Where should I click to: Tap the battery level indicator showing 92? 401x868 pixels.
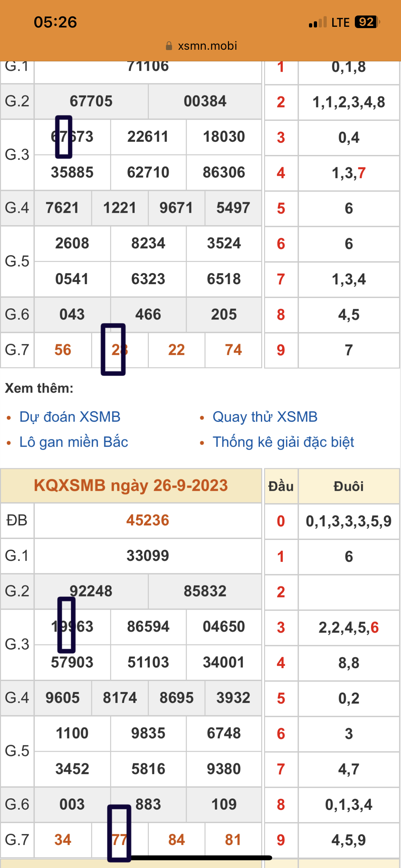[367, 22]
